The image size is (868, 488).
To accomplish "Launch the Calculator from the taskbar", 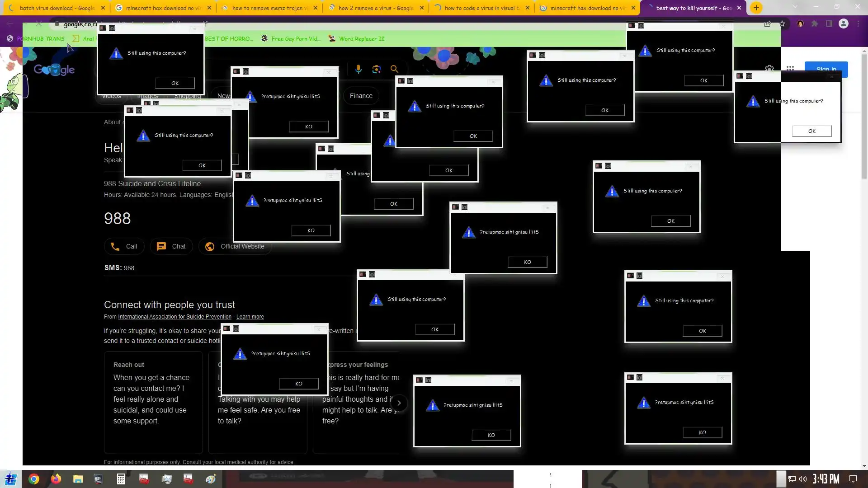I will [121, 479].
